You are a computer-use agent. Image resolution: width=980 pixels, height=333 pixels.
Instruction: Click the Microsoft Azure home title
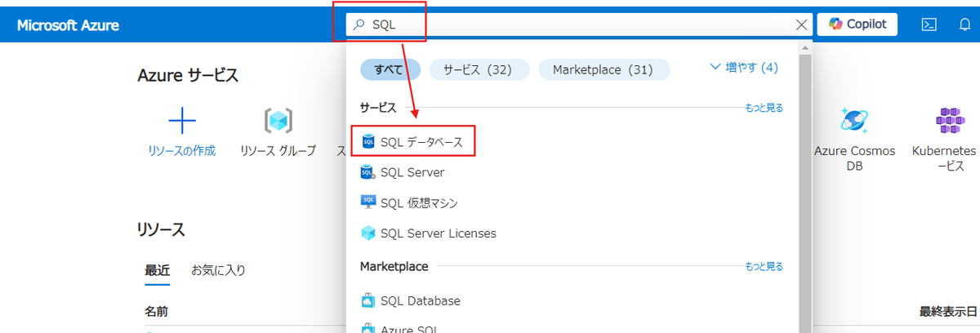click(68, 25)
